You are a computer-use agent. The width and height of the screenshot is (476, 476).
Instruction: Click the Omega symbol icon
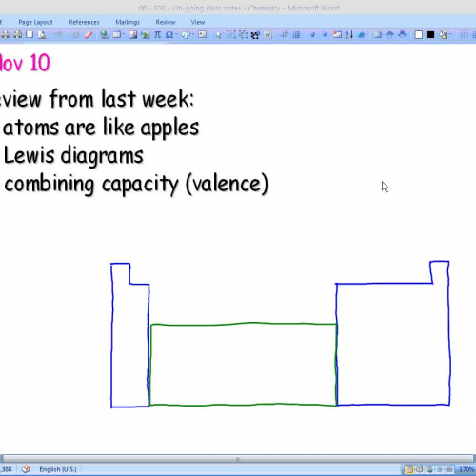coord(169,35)
